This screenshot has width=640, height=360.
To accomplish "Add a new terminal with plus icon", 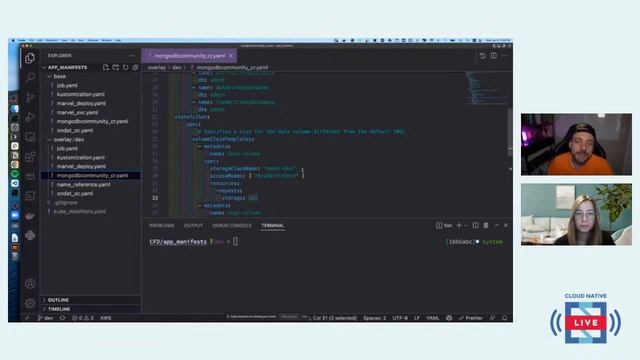I will pyautogui.click(x=459, y=225).
